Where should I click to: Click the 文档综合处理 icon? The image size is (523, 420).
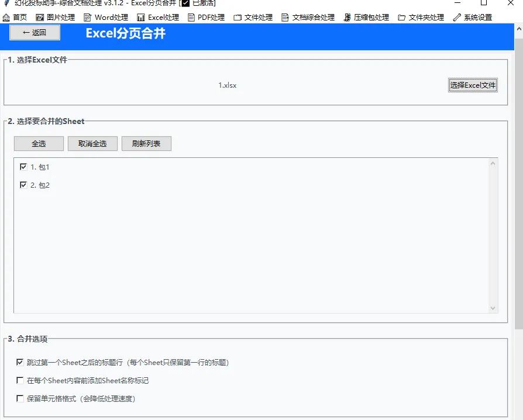point(285,18)
